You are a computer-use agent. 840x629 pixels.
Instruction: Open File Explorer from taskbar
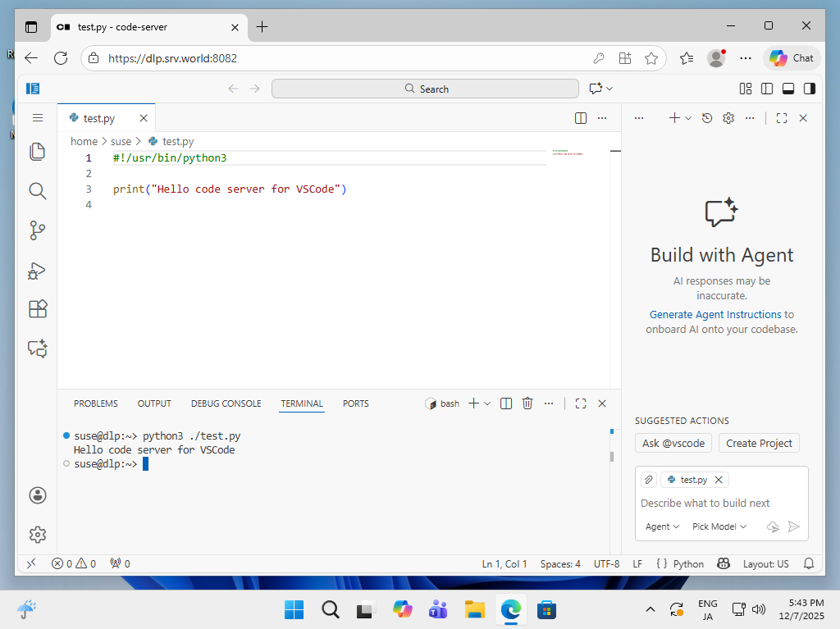click(x=475, y=609)
